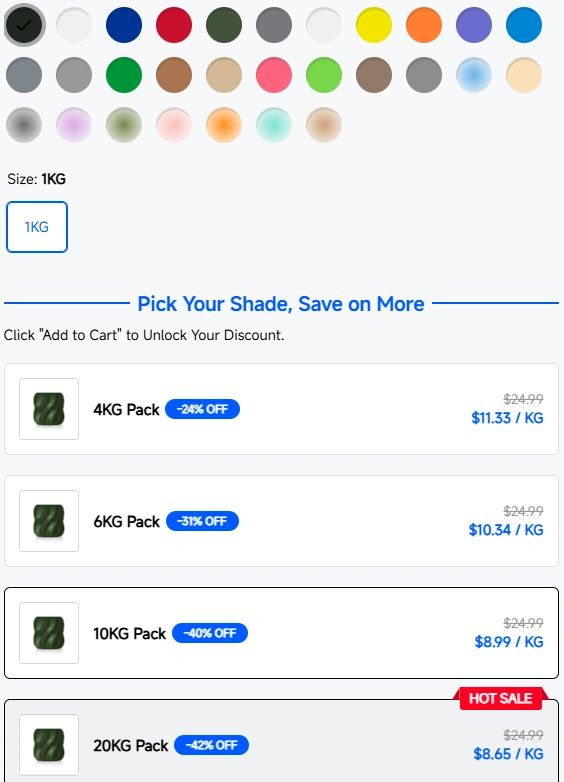Select the orange color swatch
This screenshot has width=564, height=782.
(424, 25)
